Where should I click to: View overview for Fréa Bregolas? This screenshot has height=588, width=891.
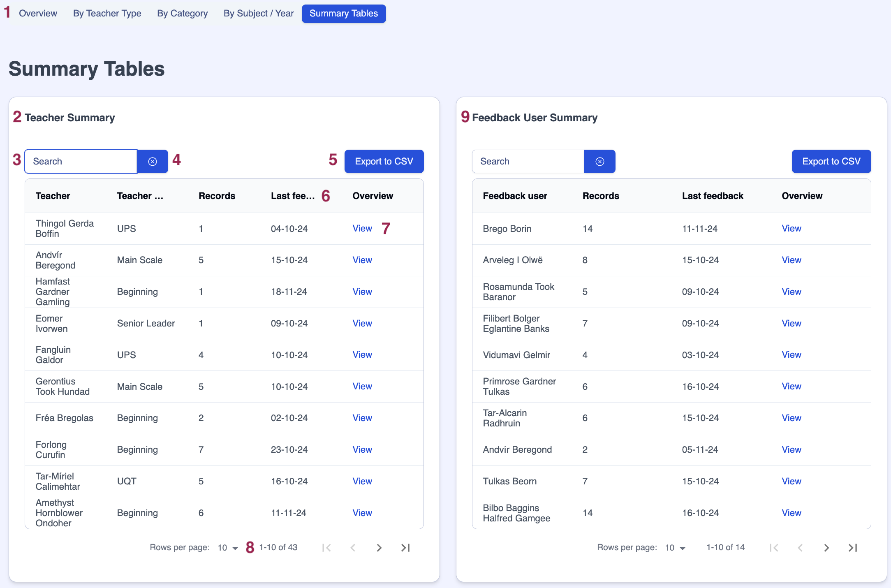(x=362, y=418)
